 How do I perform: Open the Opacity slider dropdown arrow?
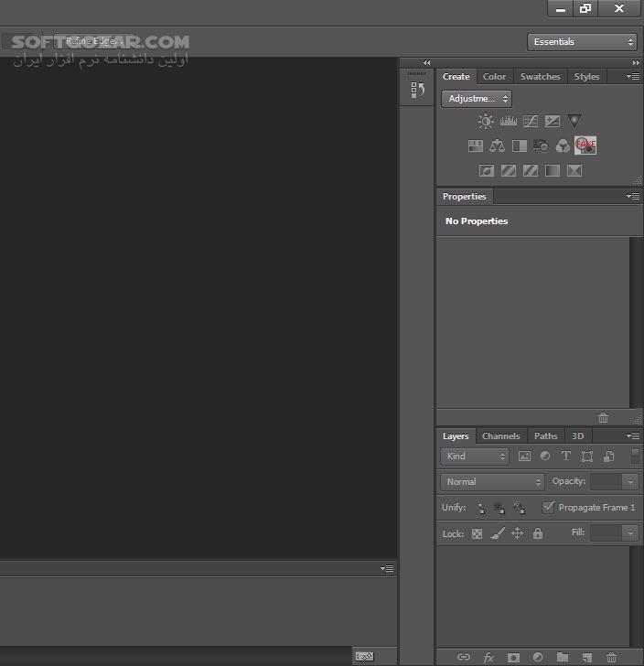pos(630,482)
